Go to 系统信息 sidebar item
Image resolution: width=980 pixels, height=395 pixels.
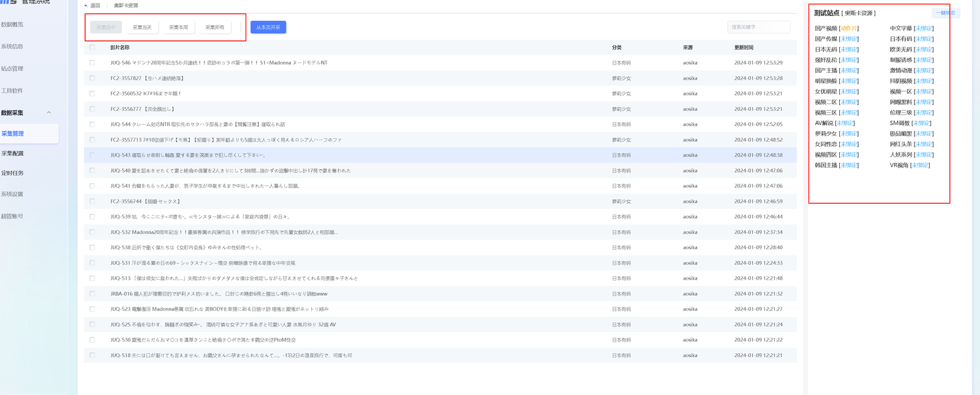pos(12,47)
